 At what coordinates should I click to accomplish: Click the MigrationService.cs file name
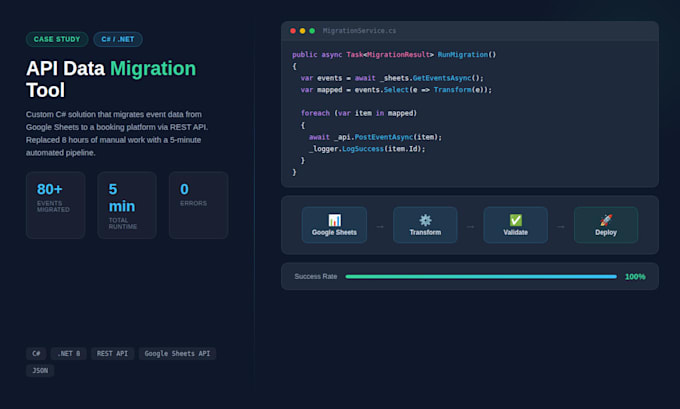359,31
